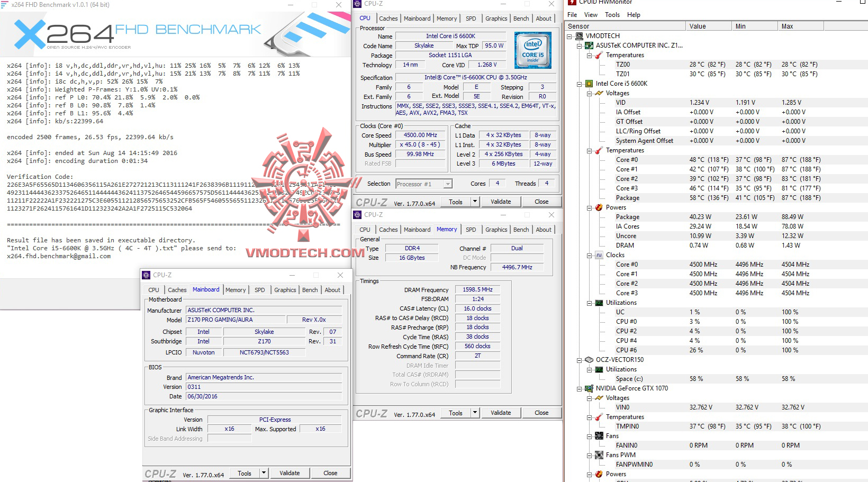This screenshot has width=868, height=482.
Task: Click the ASUSTeK COMPUTER INC. motherboard icon
Action: point(589,45)
